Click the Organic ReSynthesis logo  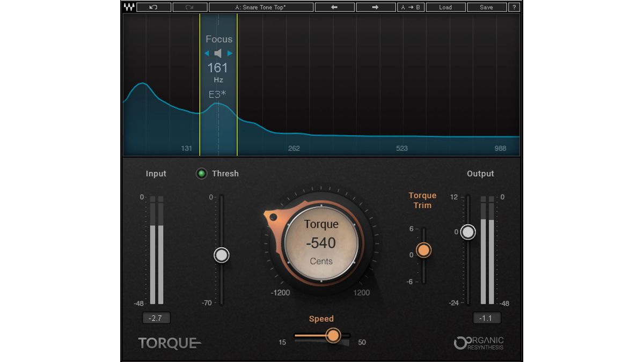point(479,343)
